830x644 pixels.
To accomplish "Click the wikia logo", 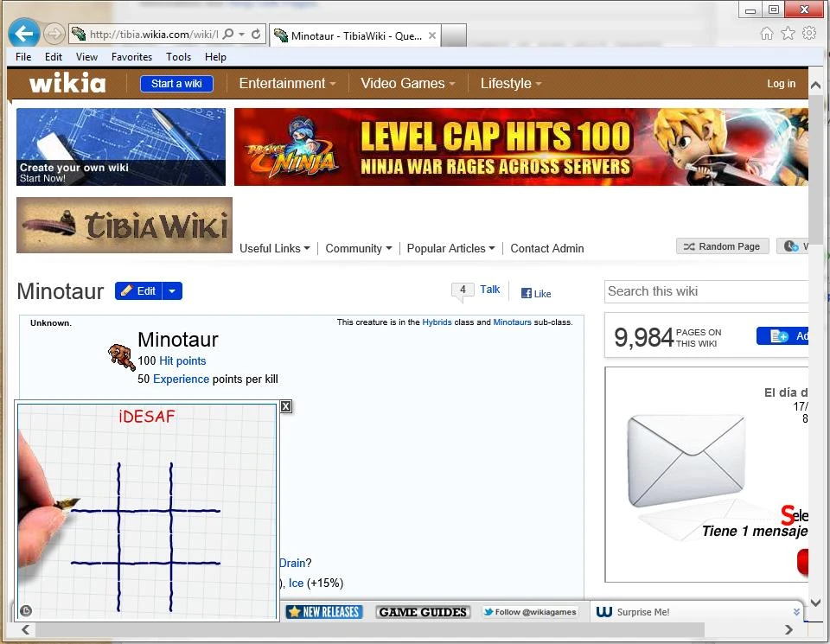I will 67,83.
